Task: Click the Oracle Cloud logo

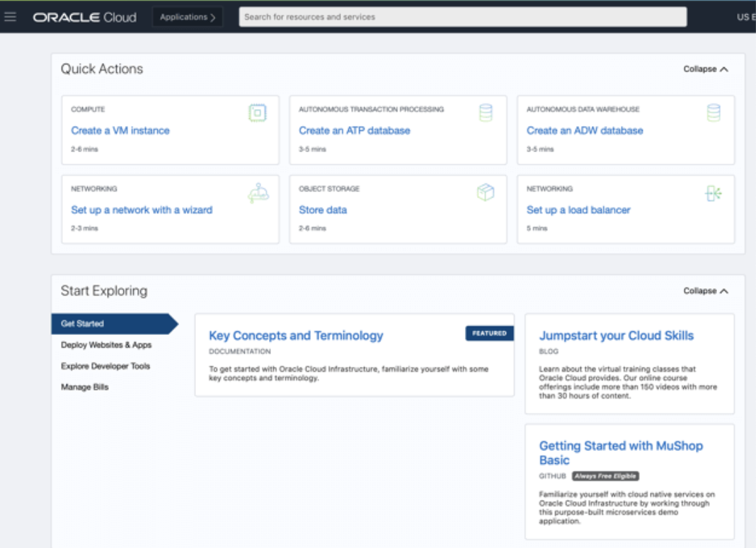Action: click(x=84, y=18)
